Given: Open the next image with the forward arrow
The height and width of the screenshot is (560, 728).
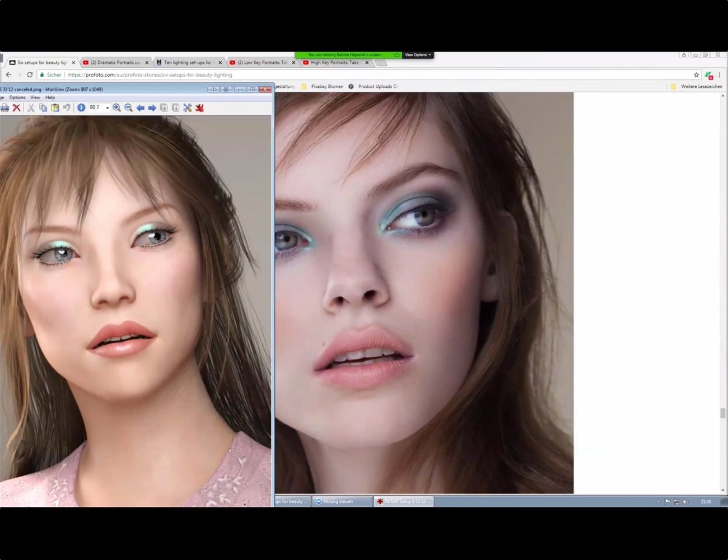Looking at the screenshot, I should click(152, 108).
